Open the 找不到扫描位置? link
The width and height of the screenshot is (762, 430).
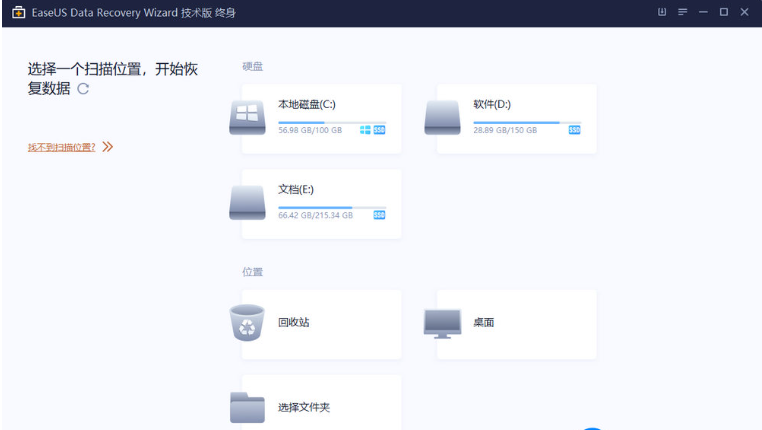pos(62,147)
